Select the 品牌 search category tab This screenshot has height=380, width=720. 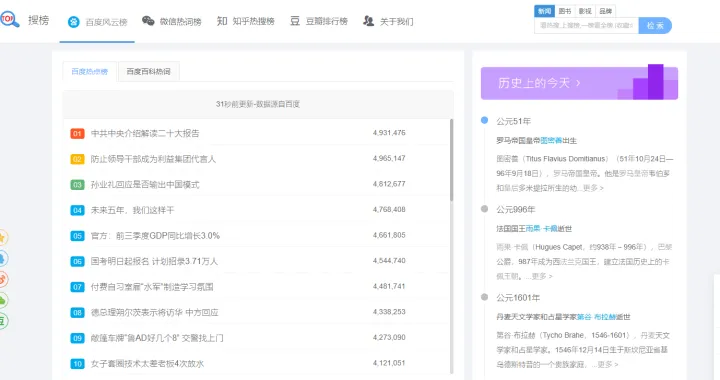605,11
